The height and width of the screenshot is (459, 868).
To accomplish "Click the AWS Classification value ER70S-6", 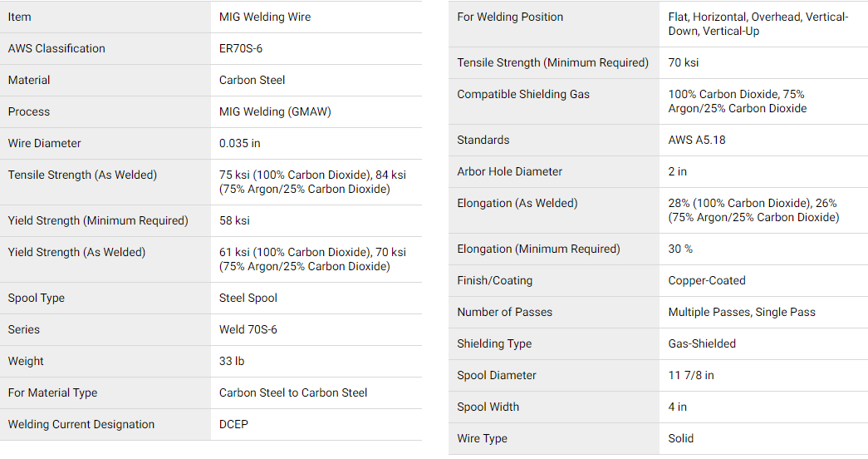I will 240,49.
